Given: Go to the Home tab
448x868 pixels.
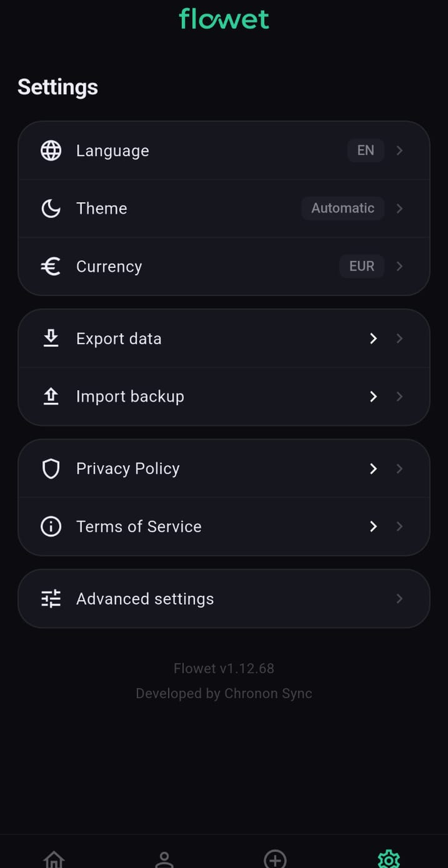Looking at the screenshot, I should click(54, 858).
